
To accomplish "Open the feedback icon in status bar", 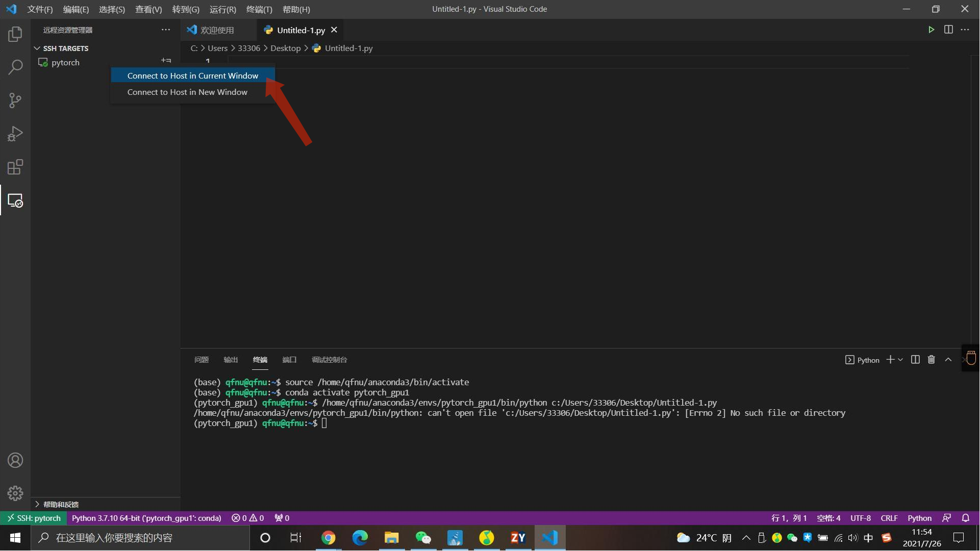I will pos(946,518).
